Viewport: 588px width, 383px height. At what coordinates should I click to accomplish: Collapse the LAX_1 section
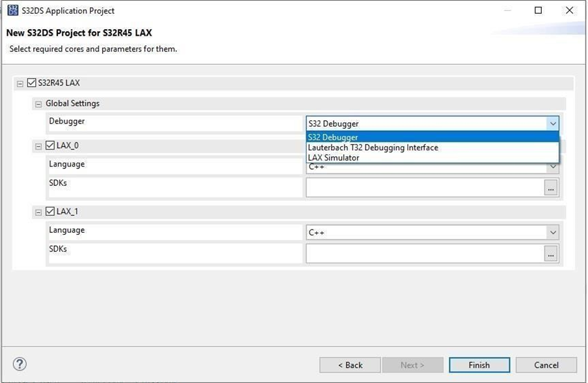38,211
